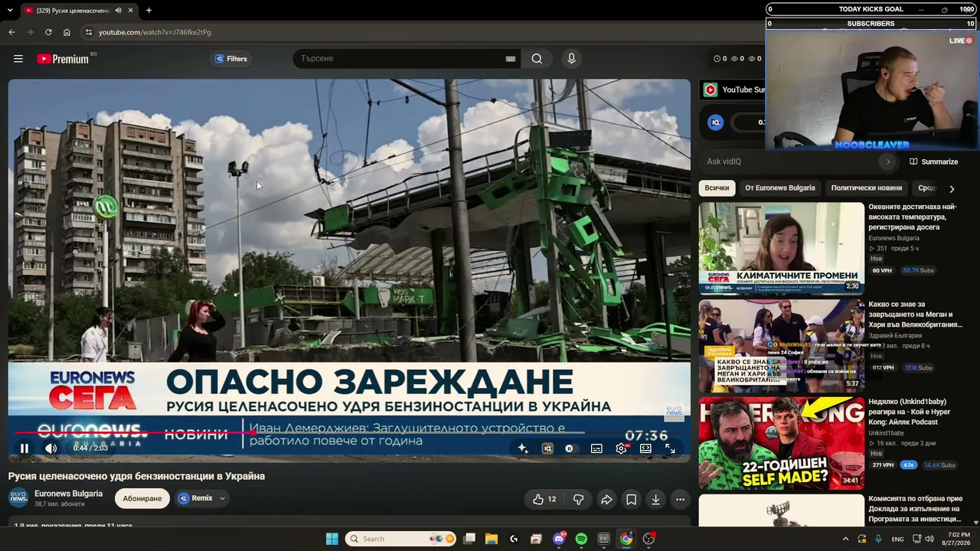Open a new browser tab
Screen dimensions: 980x551
[x=149, y=11]
